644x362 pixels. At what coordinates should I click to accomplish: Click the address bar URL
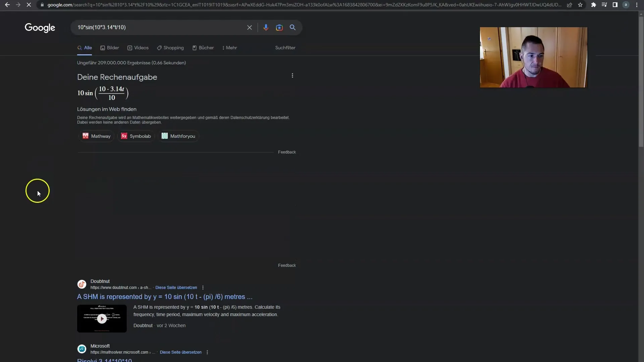(305, 5)
